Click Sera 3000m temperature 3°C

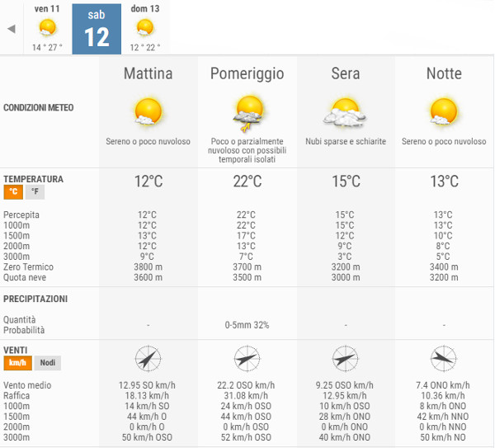coord(344,257)
